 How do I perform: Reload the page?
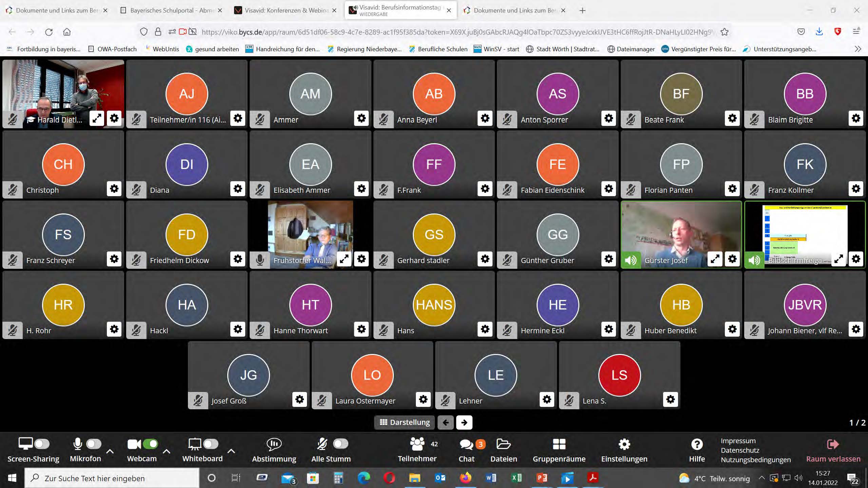click(x=49, y=32)
